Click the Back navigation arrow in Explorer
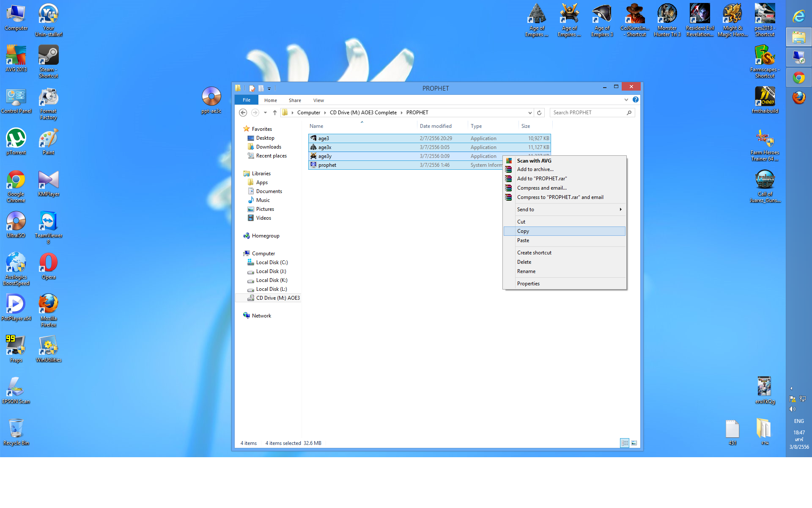 click(243, 113)
